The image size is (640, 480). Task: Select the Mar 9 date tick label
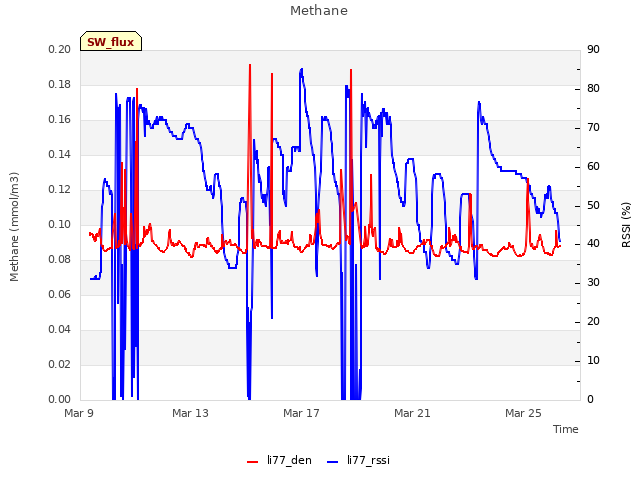click(79, 413)
